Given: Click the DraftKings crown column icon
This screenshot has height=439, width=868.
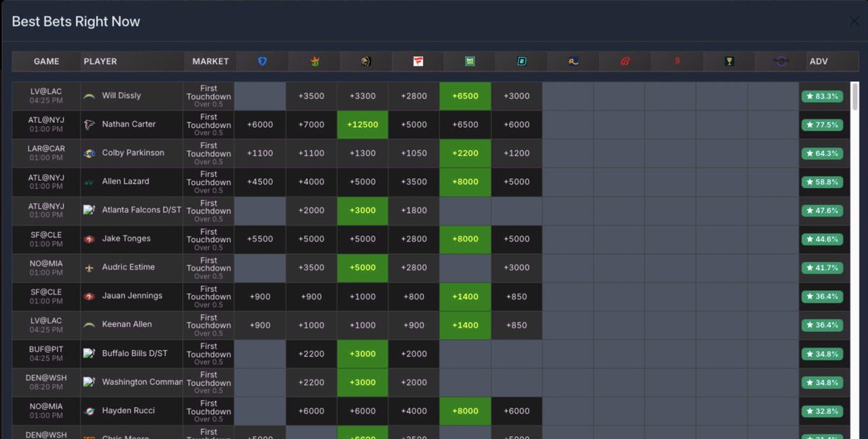Looking at the screenshot, I should point(315,61).
